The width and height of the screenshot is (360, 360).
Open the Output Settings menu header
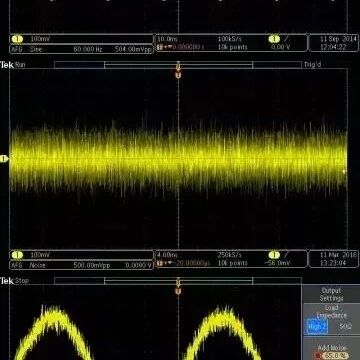pos(331,294)
